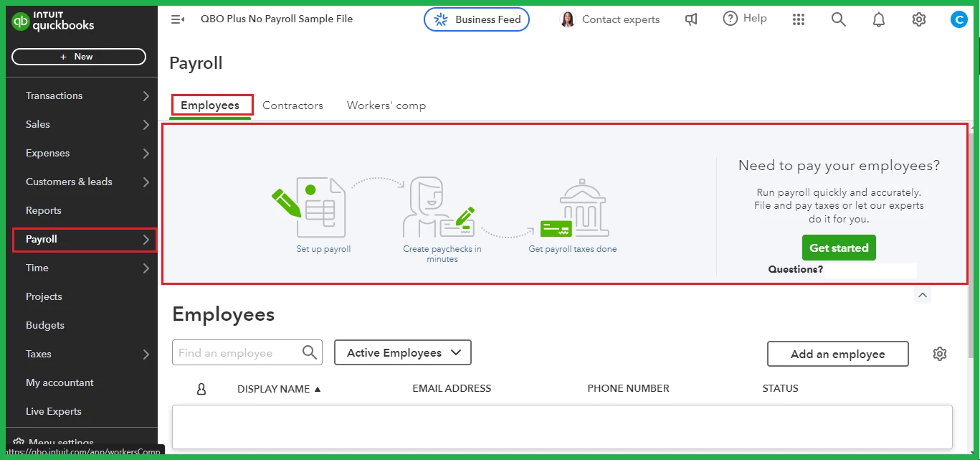
Task: Open the Help question mark icon
Action: coord(730,19)
